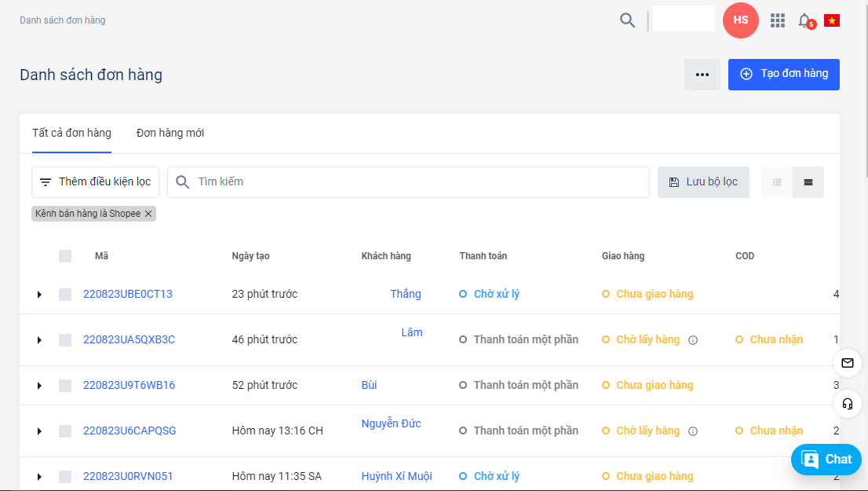Check the box for order 220823UBE0CT13

[65, 295]
